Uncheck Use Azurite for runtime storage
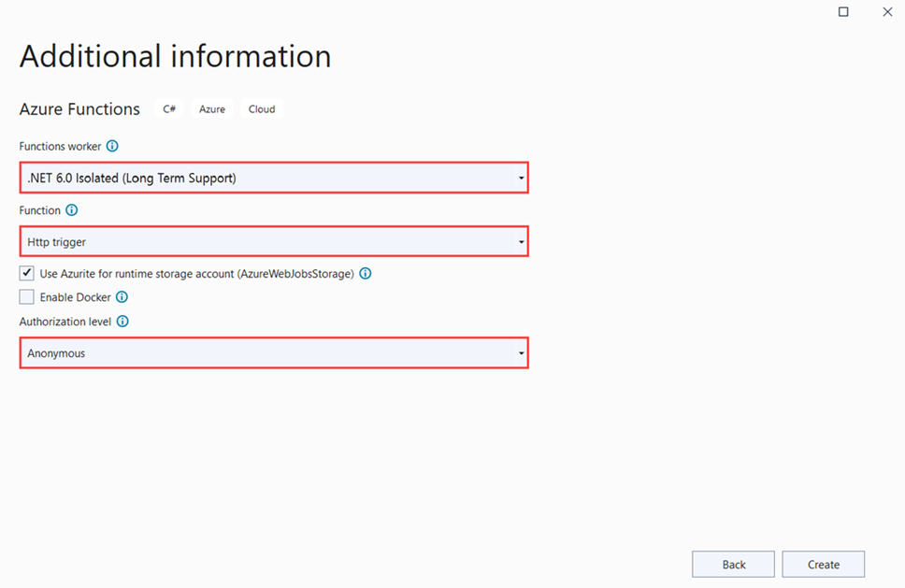Image resolution: width=905 pixels, height=588 pixels. [x=26, y=273]
